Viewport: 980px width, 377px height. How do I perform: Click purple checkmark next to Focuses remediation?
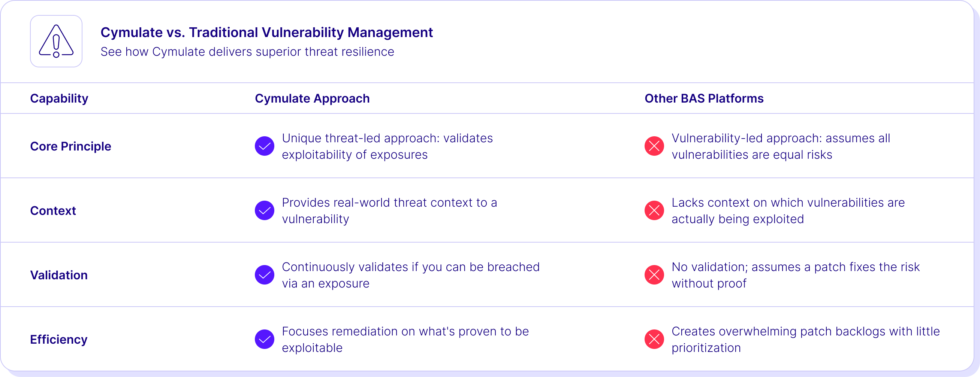point(265,339)
